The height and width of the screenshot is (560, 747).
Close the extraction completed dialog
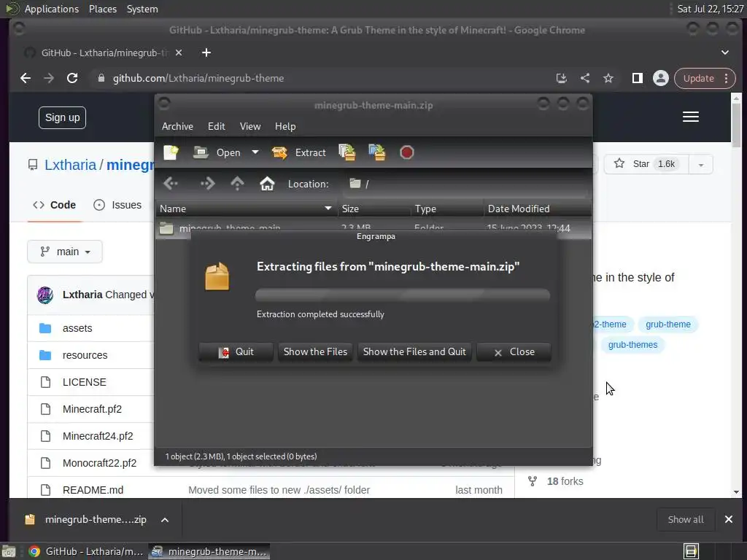514,352
